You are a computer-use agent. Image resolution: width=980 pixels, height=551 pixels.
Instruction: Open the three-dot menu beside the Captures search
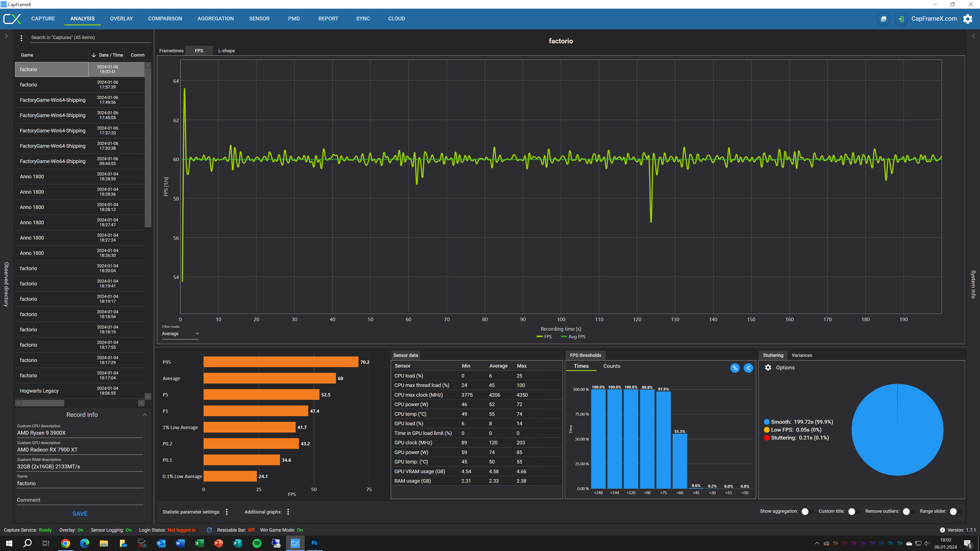21,38
